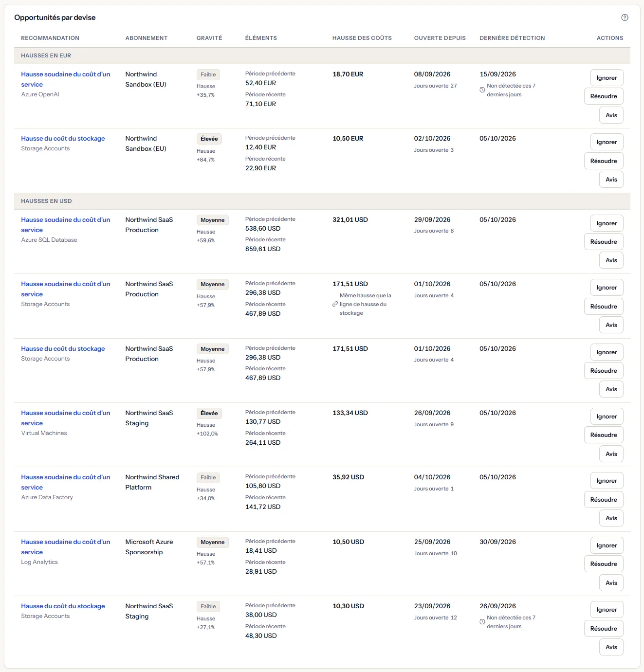This screenshot has width=644, height=672.
Task: Open the Azure SQL Database cost increase link
Action: tap(66, 225)
